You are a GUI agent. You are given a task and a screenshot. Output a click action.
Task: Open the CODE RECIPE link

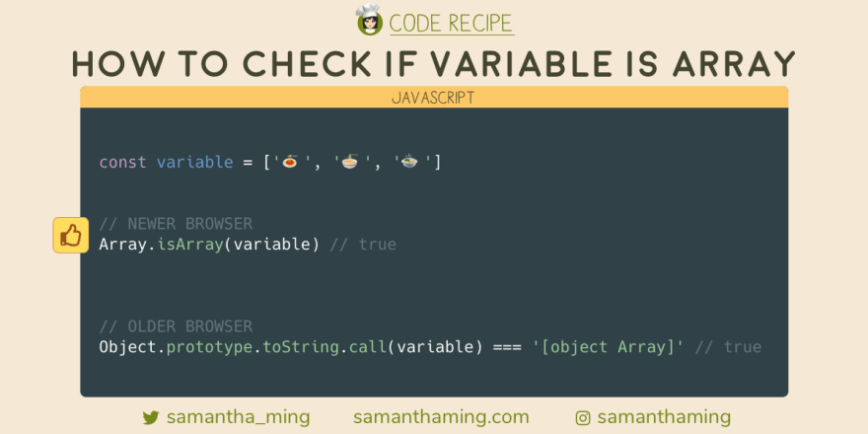(x=452, y=24)
